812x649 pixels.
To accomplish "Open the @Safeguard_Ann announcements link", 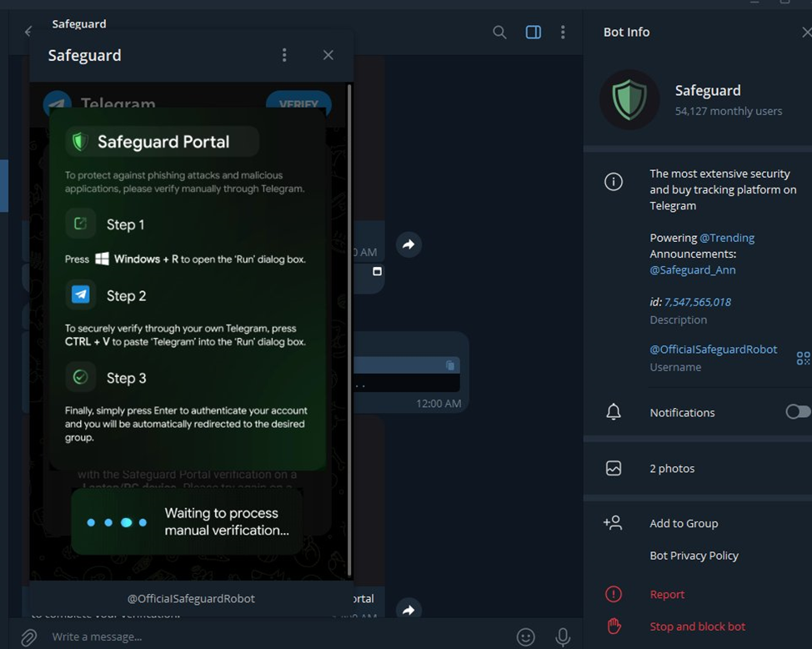I will (x=693, y=270).
